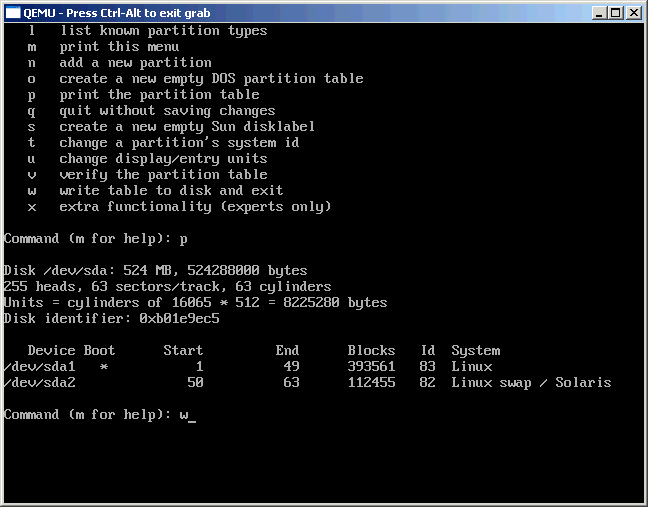Image resolution: width=648 pixels, height=507 pixels.
Task: Click the 'add a new partition' menu line
Action: click(x=135, y=63)
